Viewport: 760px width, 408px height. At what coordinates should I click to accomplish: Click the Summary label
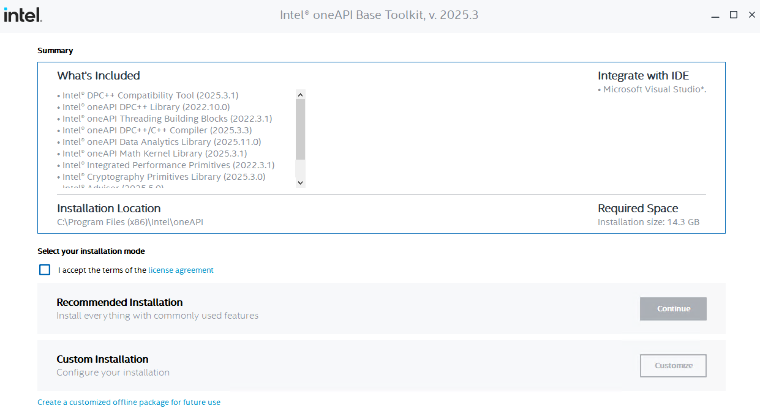pyautogui.click(x=55, y=50)
